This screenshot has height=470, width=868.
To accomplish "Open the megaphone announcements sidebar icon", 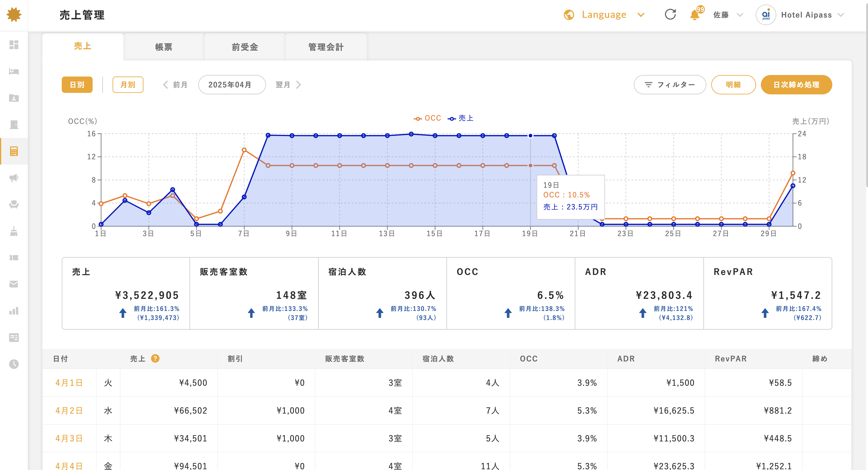I will (x=14, y=178).
